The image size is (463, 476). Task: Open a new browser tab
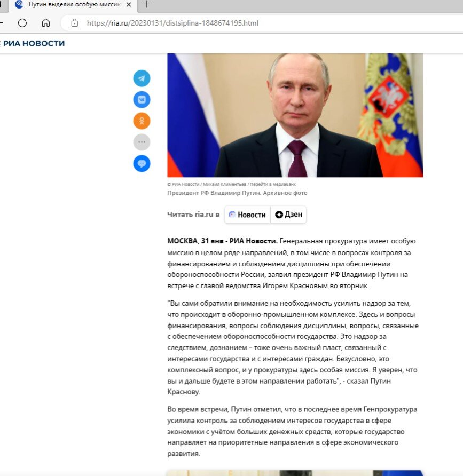click(x=146, y=4)
